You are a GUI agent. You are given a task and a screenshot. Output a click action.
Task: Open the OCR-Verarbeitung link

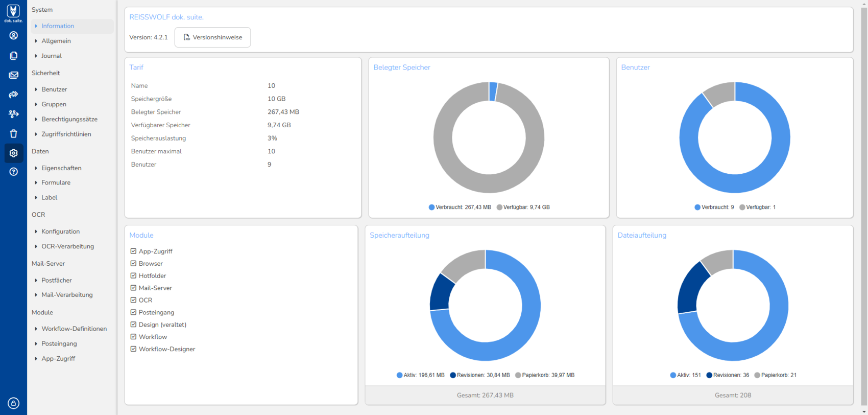coord(67,246)
